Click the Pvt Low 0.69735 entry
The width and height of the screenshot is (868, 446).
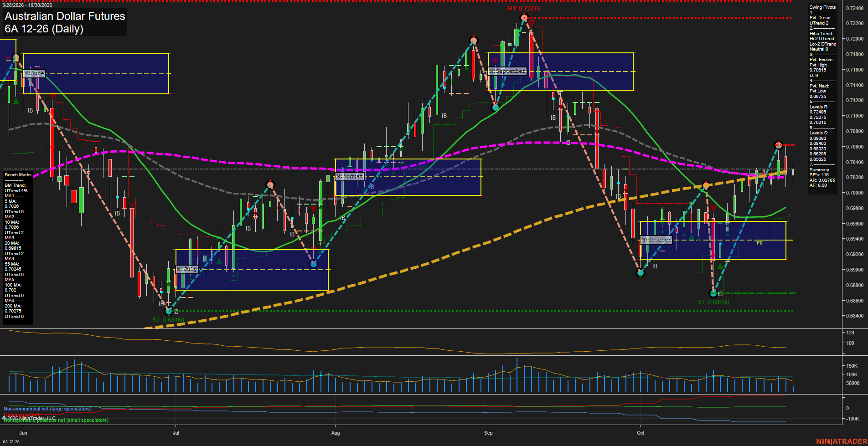click(x=818, y=94)
